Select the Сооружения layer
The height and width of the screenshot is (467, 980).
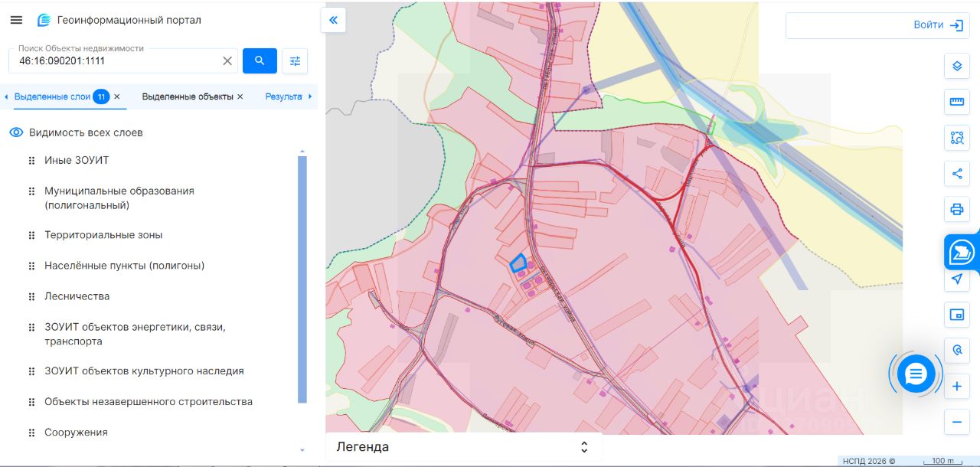[x=76, y=432]
